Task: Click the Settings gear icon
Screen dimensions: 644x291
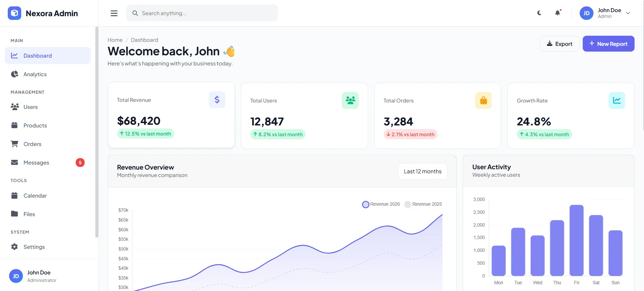Action: [x=14, y=247]
